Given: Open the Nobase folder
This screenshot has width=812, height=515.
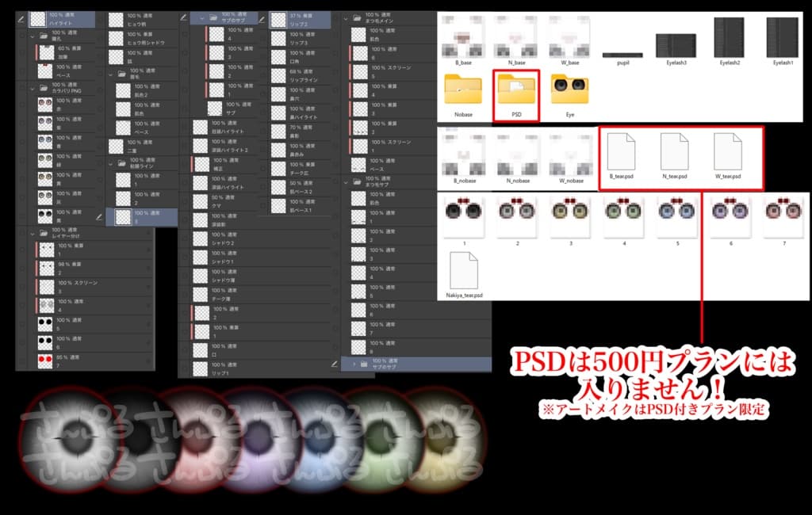Looking at the screenshot, I should [x=463, y=95].
